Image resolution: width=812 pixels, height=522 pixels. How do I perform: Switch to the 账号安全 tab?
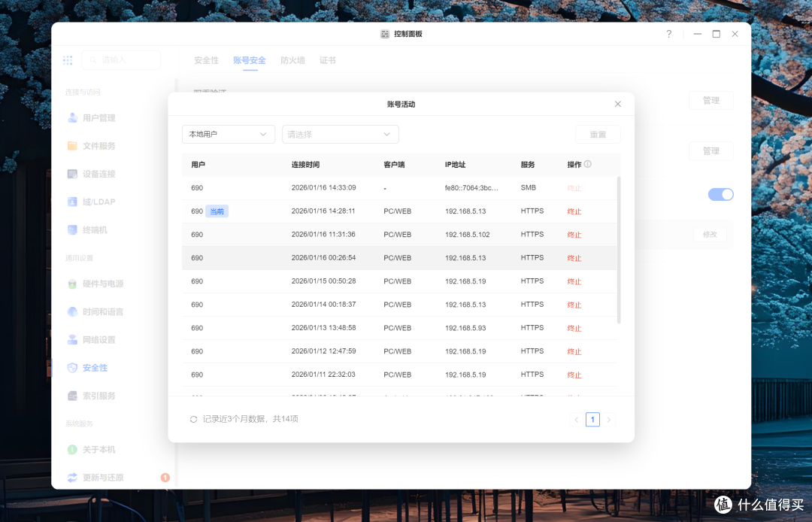click(x=249, y=60)
